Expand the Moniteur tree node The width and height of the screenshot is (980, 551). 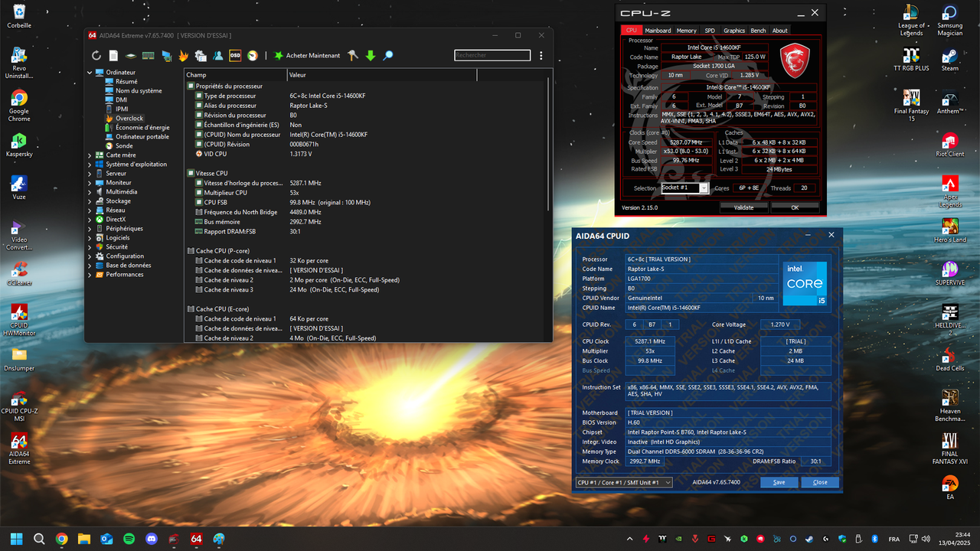coord(90,183)
